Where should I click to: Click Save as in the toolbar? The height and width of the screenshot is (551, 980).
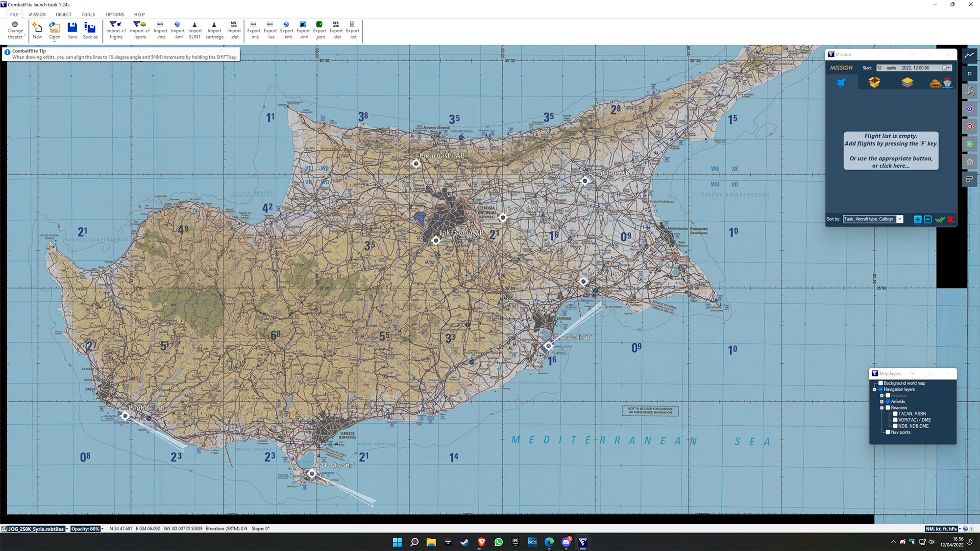point(90,29)
